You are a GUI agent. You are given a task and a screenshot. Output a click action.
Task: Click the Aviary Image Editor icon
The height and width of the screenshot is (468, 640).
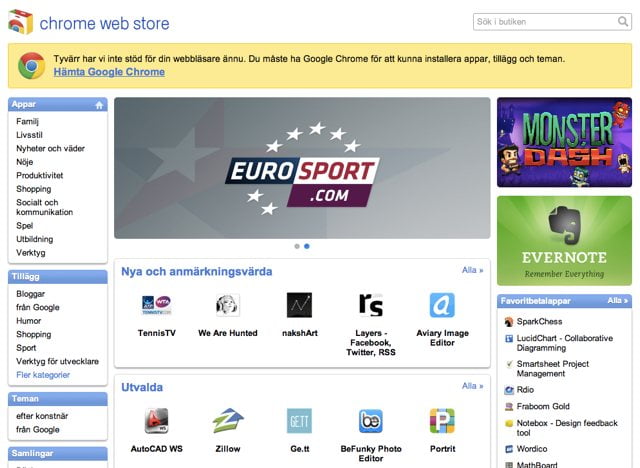tap(442, 305)
